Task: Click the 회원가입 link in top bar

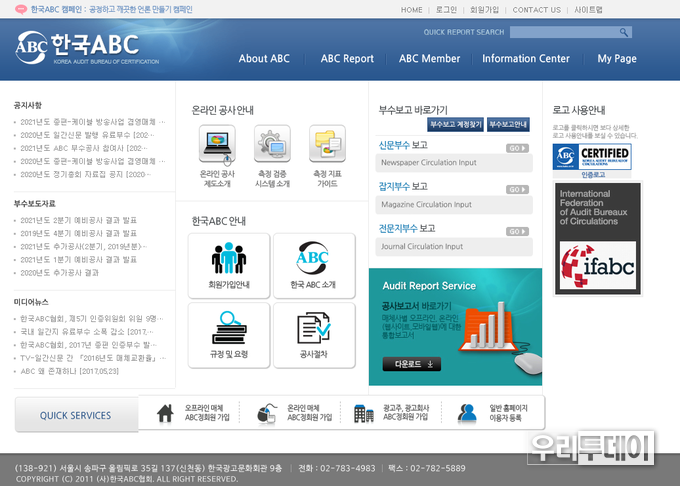Action: (484, 10)
